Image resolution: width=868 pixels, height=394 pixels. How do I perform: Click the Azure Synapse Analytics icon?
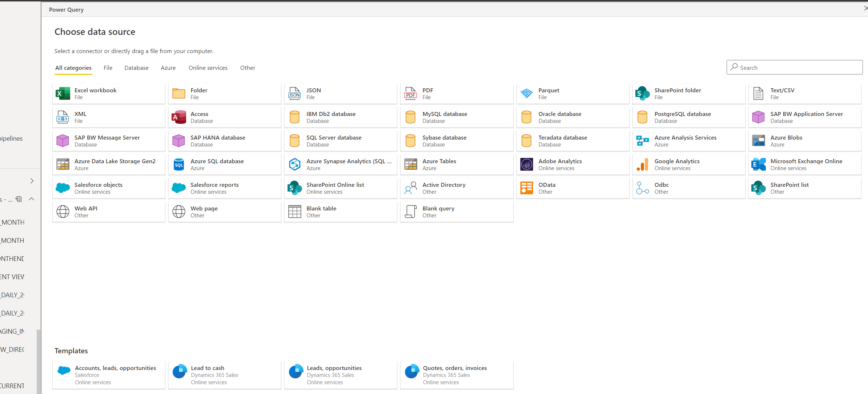[x=294, y=165]
